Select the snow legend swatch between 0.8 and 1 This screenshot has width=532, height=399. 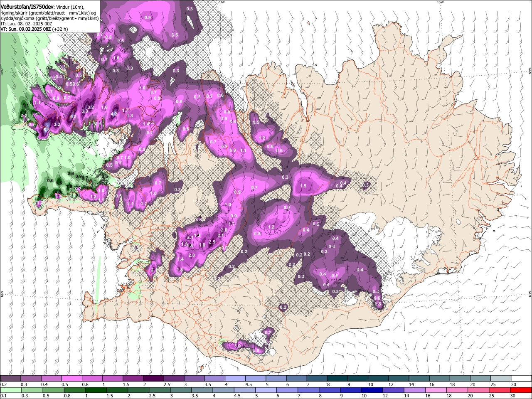[92, 379]
